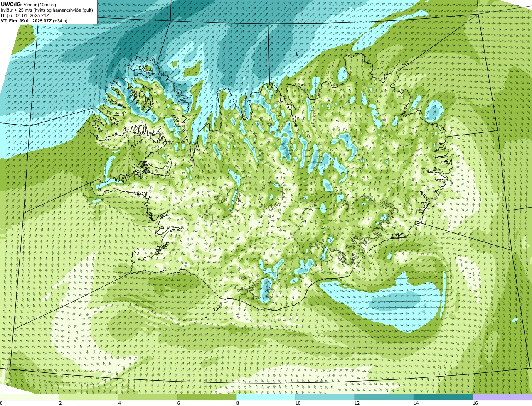Click the legend value "12"
532x406 pixels.
357,403
